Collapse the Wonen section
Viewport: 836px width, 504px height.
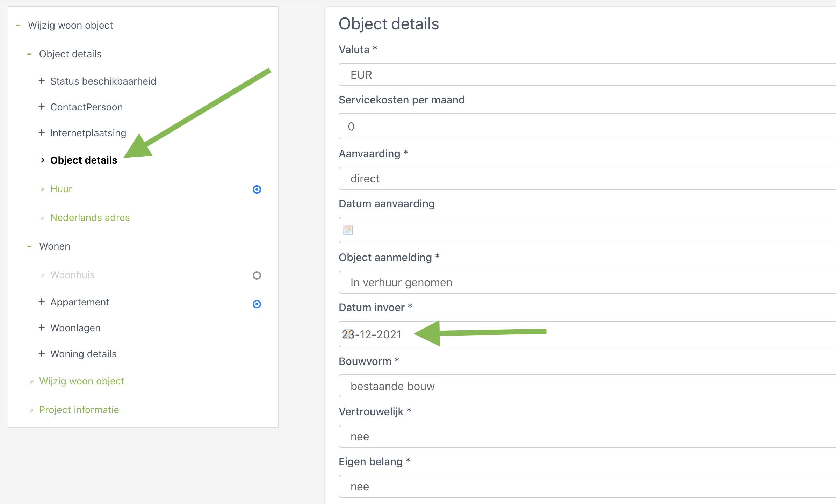29,246
